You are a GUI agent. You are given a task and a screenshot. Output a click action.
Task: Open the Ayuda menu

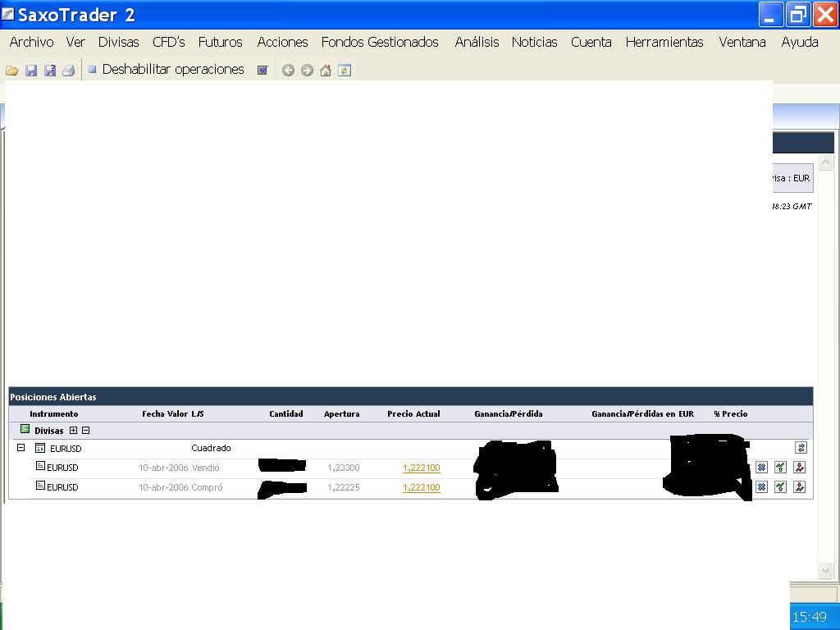[799, 43]
